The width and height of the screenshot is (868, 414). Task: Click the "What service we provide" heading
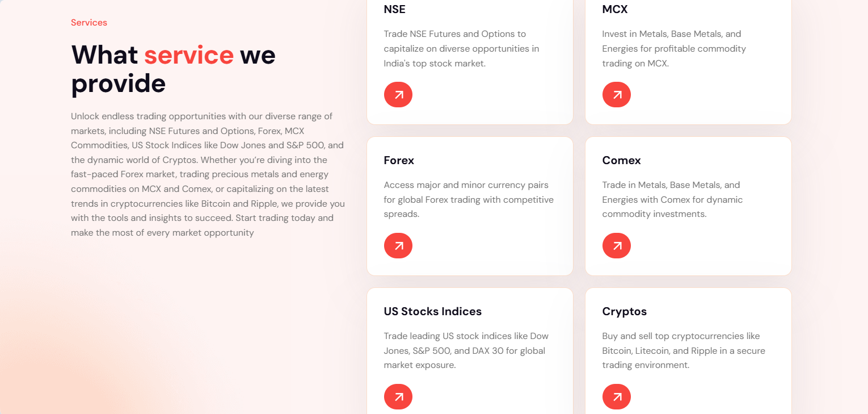173,69
